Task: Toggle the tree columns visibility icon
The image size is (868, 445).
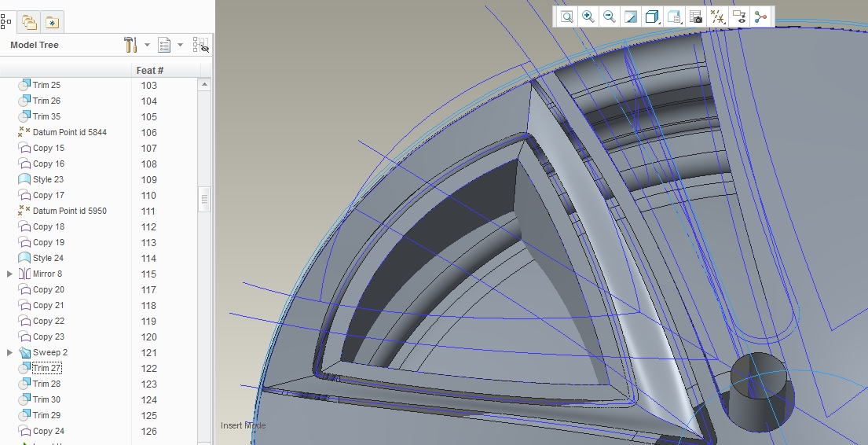Action: click(200, 45)
